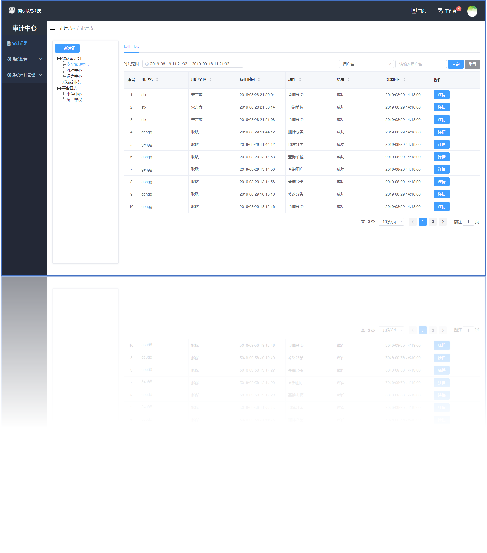Go to the previous page arrow in pagination
487x553 pixels.
(x=413, y=222)
